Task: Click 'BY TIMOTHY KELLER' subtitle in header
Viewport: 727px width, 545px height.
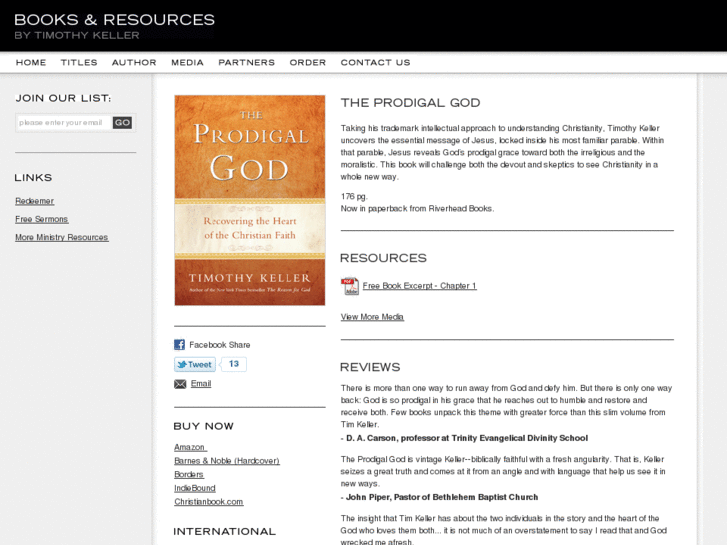Action: coord(77,35)
